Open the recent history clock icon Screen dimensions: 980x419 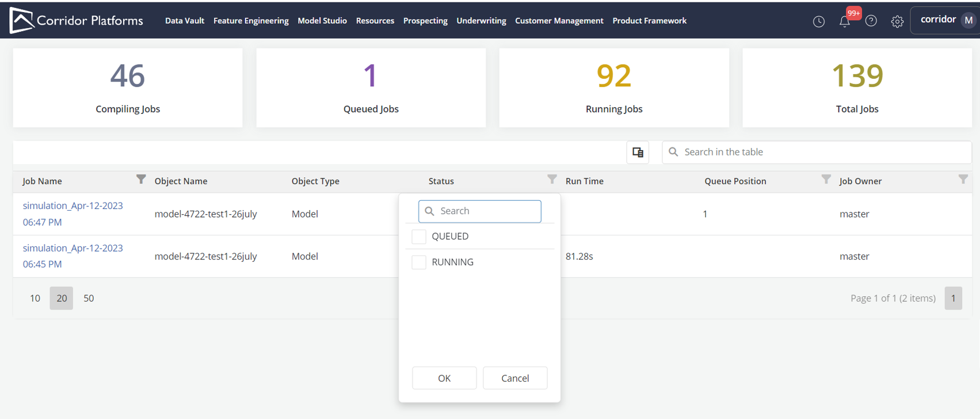[x=818, y=21]
